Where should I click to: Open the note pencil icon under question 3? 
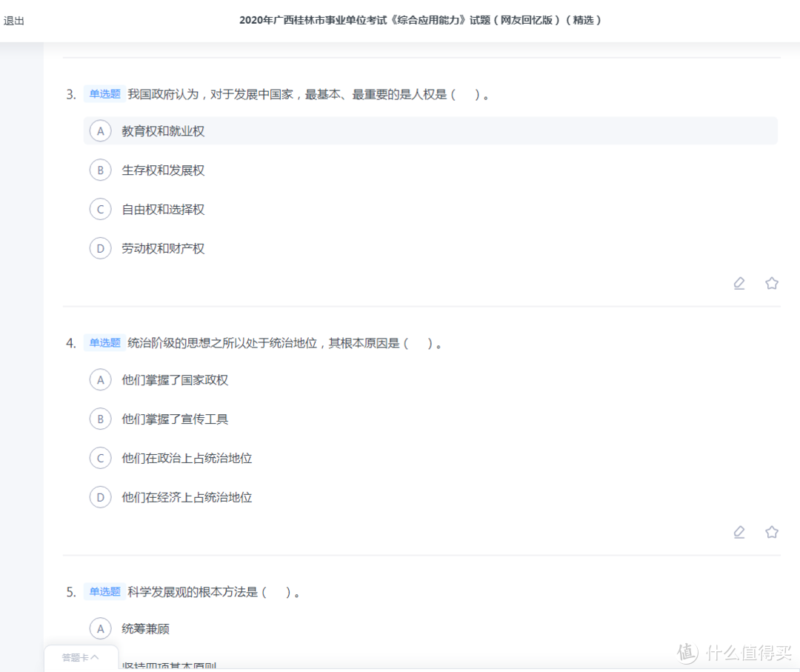[x=739, y=283]
